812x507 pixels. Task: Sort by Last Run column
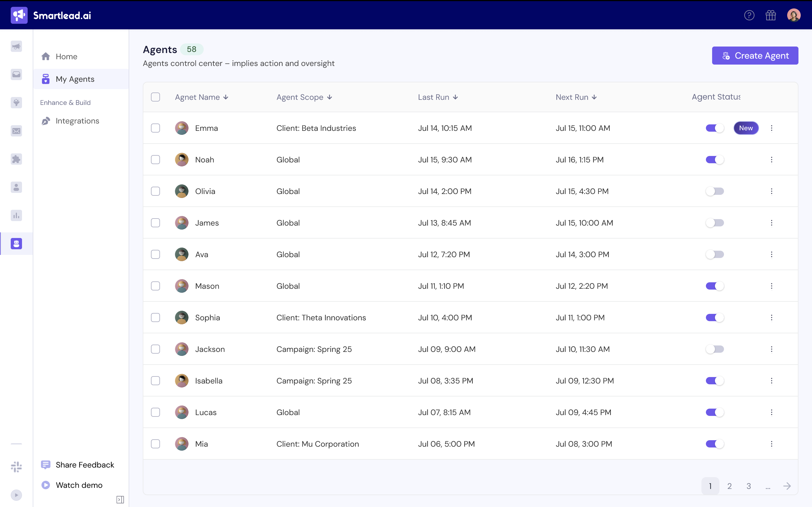(438, 97)
